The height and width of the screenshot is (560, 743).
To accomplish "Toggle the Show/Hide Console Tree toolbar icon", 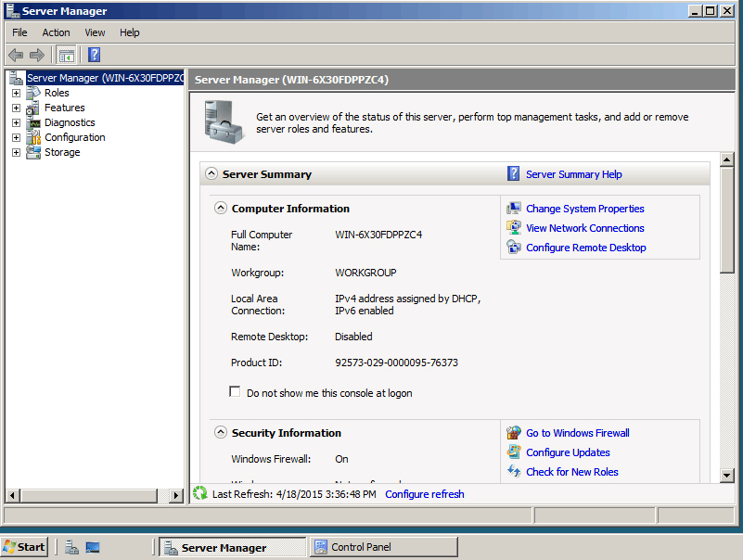I will (x=67, y=56).
